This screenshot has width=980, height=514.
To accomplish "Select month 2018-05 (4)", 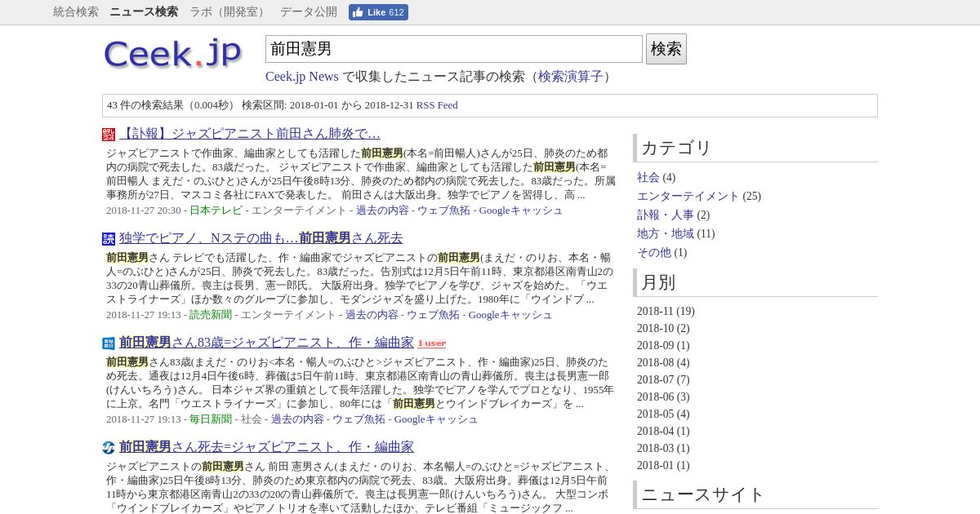I will tap(663, 414).
